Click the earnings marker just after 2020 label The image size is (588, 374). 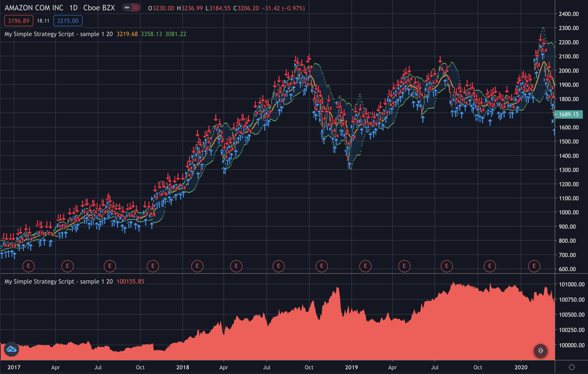click(534, 266)
